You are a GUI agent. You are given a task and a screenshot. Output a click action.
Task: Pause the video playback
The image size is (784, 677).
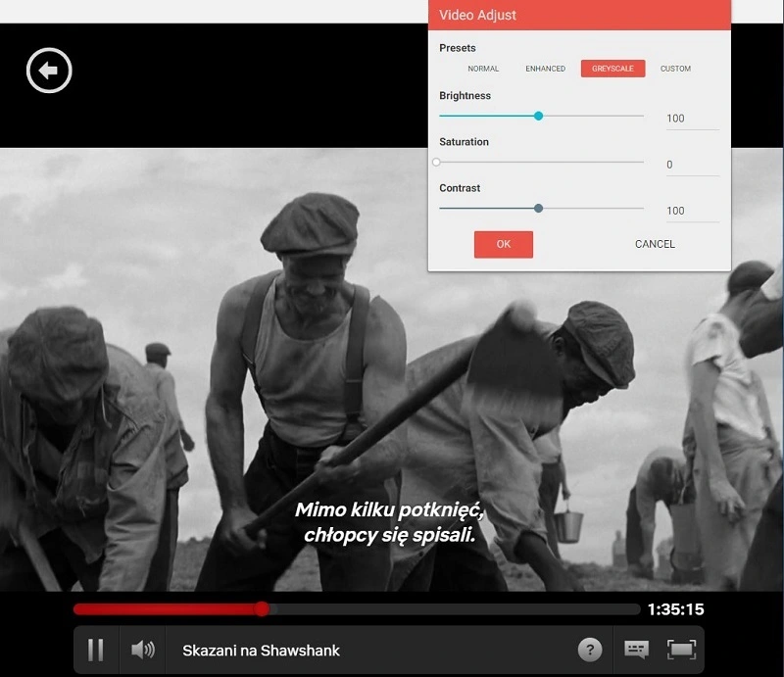pyautogui.click(x=96, y=650)
